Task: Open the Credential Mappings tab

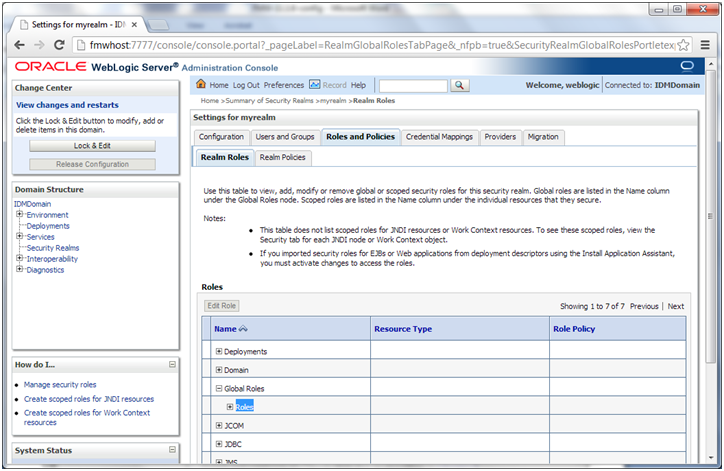Action: tap(440, 137)
